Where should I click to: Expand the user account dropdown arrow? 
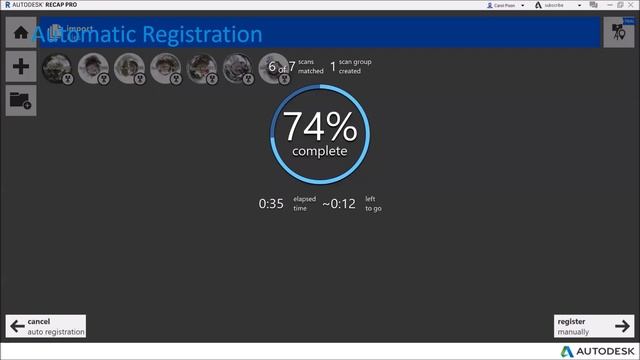click(522, 5)
